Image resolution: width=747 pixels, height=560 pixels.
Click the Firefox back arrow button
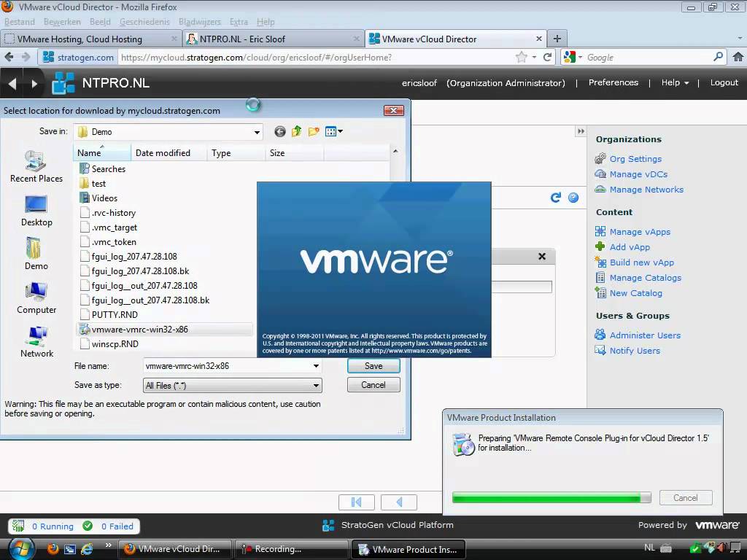click(9, 57)
